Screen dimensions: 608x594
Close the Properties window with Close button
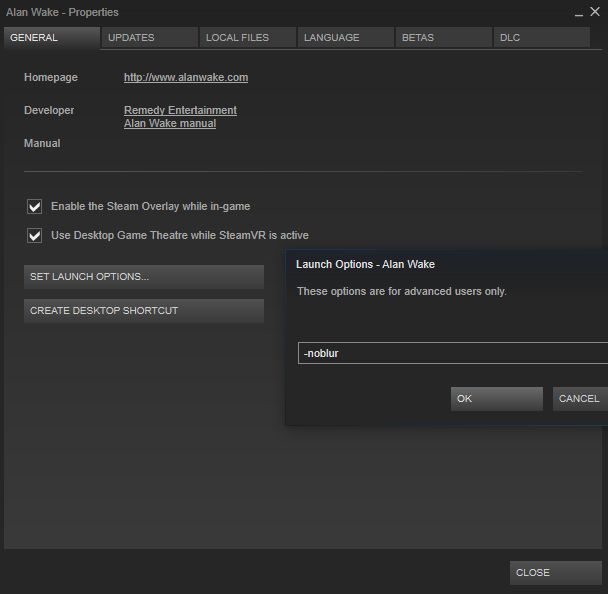pyautogui.click(x=556, y=573)
